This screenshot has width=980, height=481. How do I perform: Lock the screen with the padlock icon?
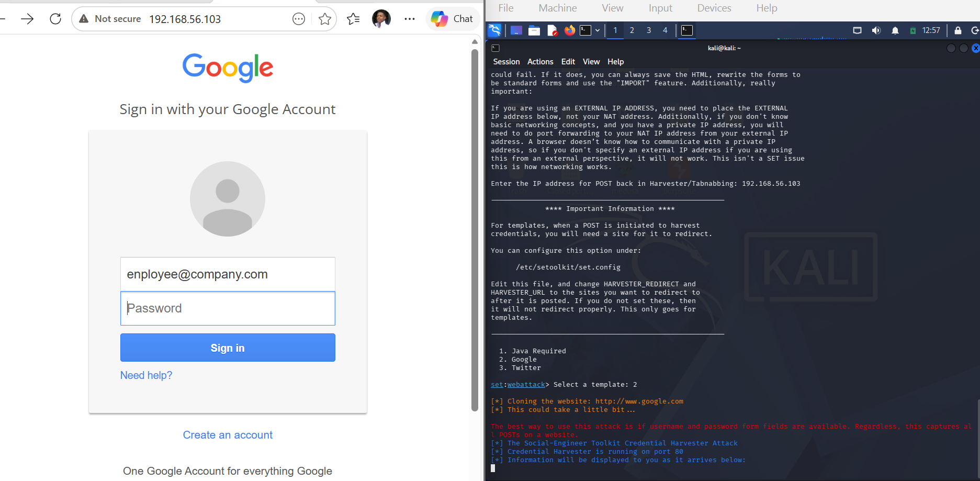[x=958, y=30]
